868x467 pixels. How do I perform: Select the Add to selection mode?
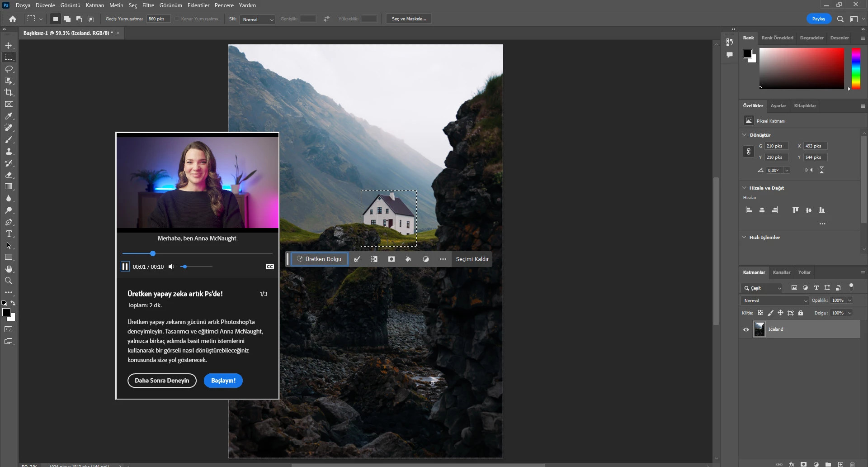[67, 19]
